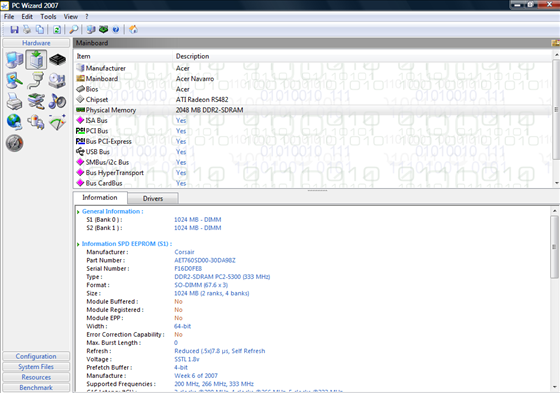This screenshot has width=560, height=393.
Task: Open the Edit menu
Action: coord(27,16)
